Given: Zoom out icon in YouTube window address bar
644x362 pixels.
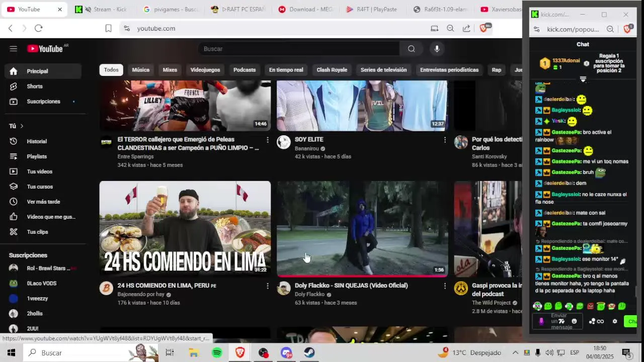Looking at the screenshot, I should [450, 29].
